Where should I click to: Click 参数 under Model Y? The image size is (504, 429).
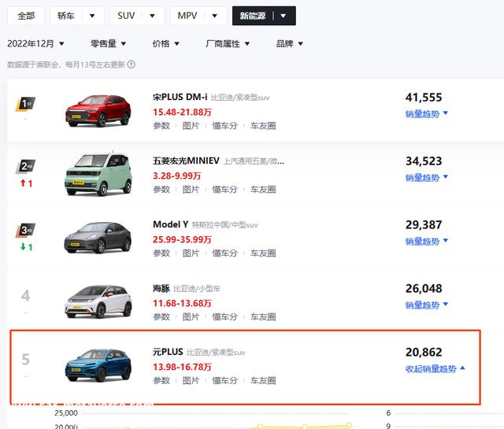[161, 253]
